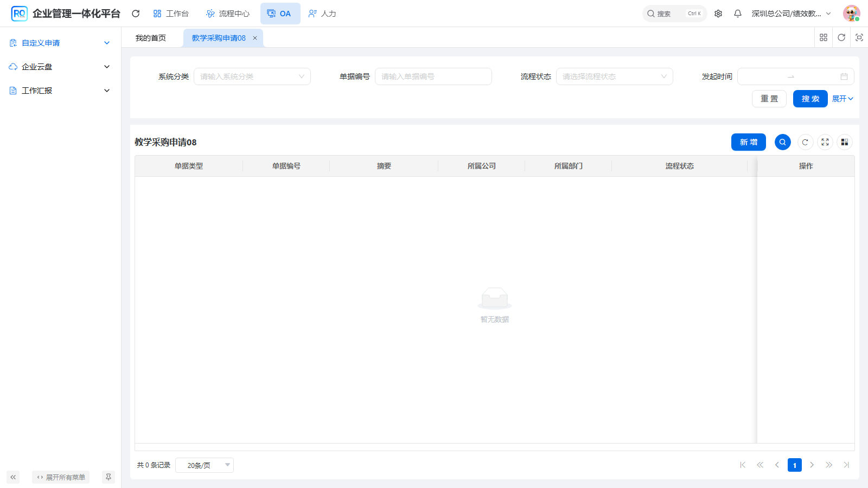Expand table to fullscreen icon
The height and width of the screenshot is (488, 868).
(825, 142)
